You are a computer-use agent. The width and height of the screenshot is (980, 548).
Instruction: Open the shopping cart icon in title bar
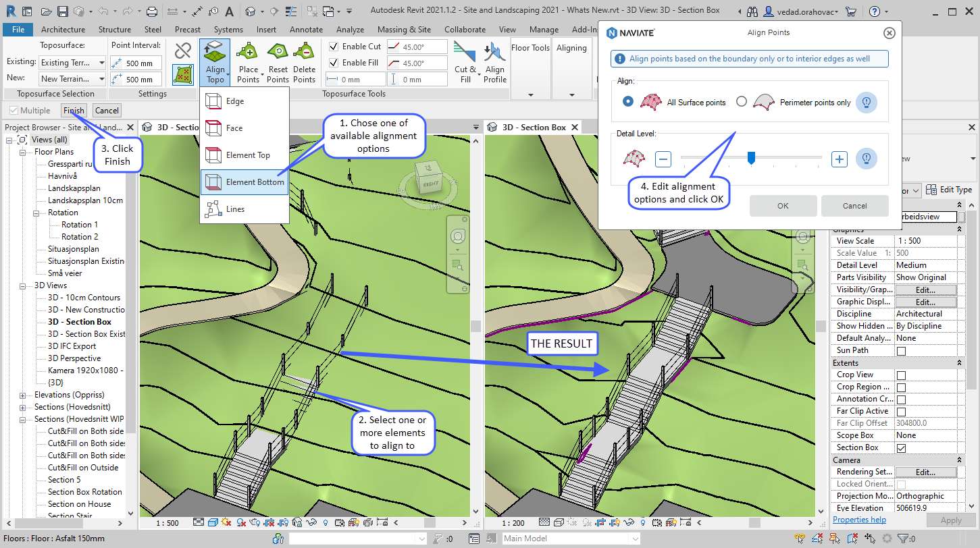[x=851, y=11]
